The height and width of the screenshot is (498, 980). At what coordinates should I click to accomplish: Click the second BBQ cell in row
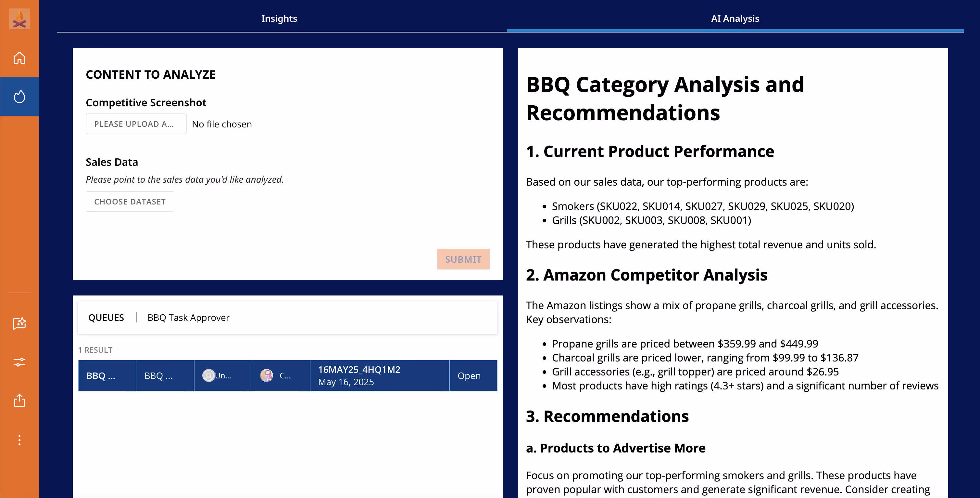coord(159,375)
